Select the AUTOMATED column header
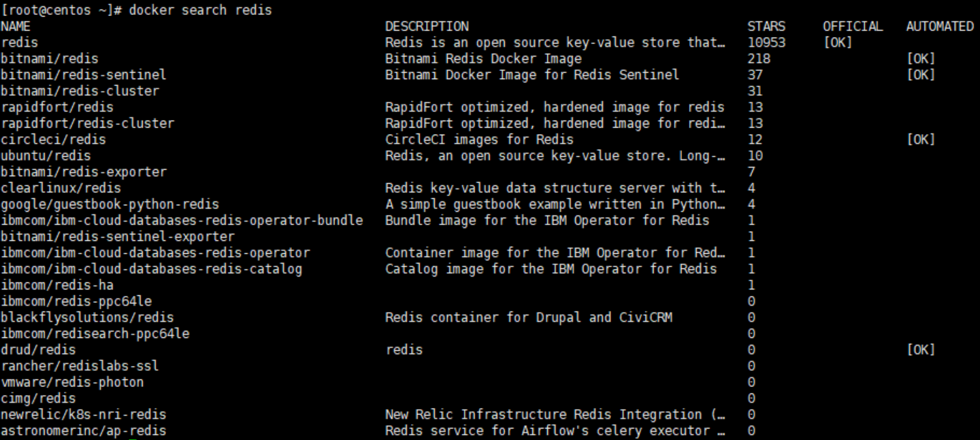This screenshot has width=980, height=440. 940,26
